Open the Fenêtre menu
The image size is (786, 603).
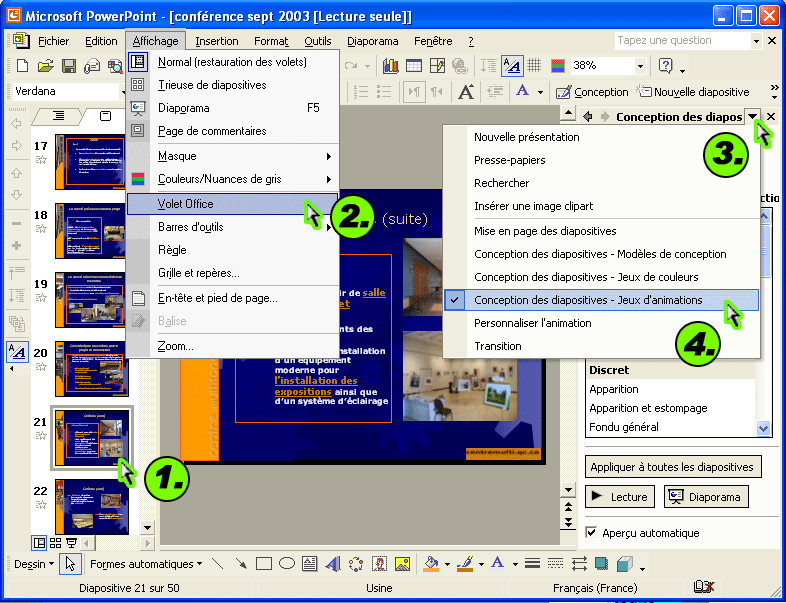pos(433,41)
